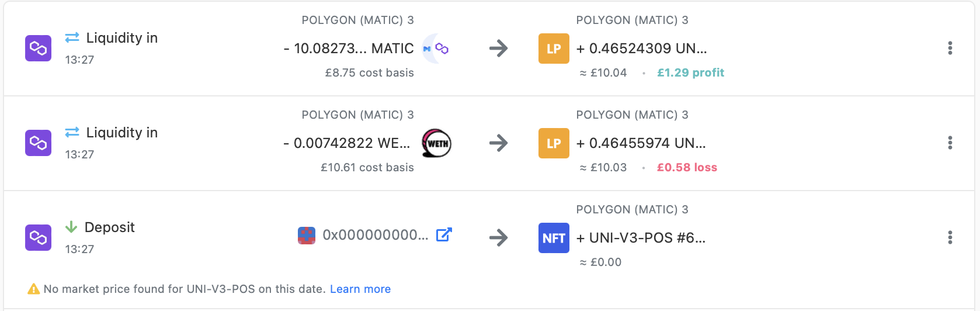
Task: Click the orange LP icon for 0.46524309 UN
Action: coord(554,49)
